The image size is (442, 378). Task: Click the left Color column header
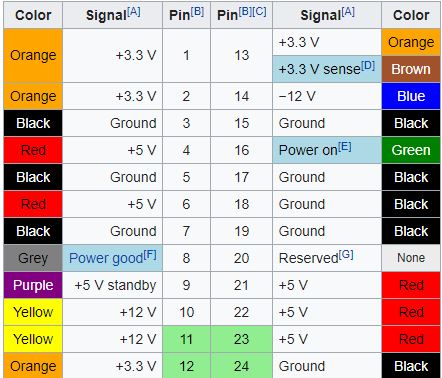33,15
